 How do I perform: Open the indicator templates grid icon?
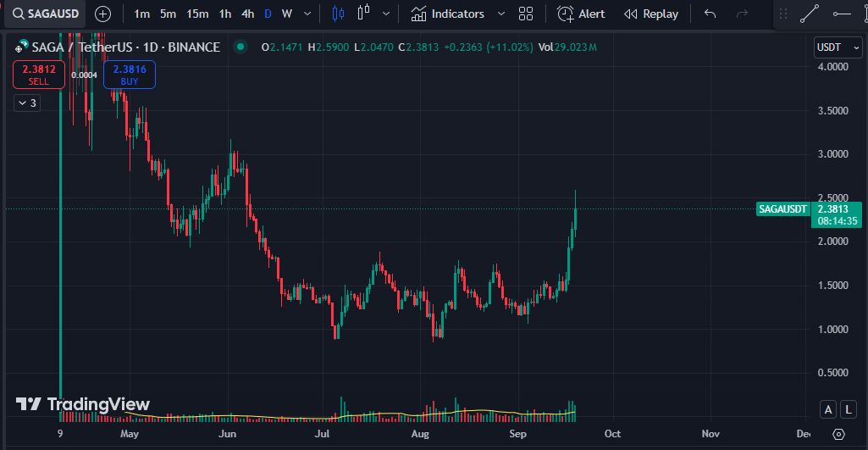pyautogui.click(x=526, y=14)
